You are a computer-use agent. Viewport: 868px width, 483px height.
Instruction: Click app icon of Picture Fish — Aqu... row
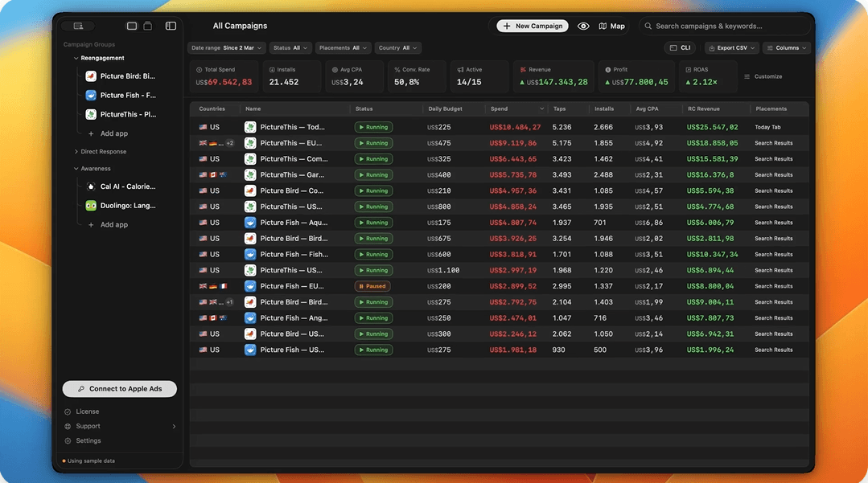[250, 223]
